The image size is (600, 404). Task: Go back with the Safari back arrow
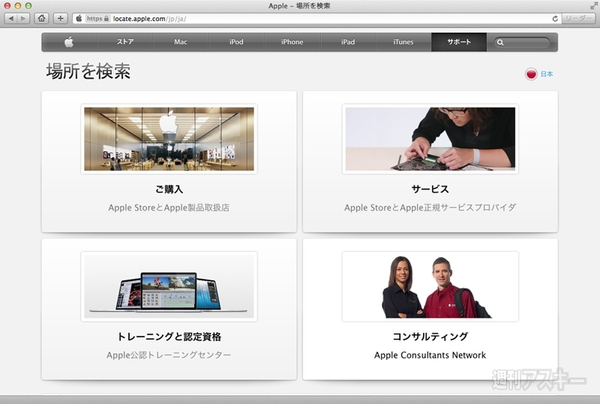[11, 18]
